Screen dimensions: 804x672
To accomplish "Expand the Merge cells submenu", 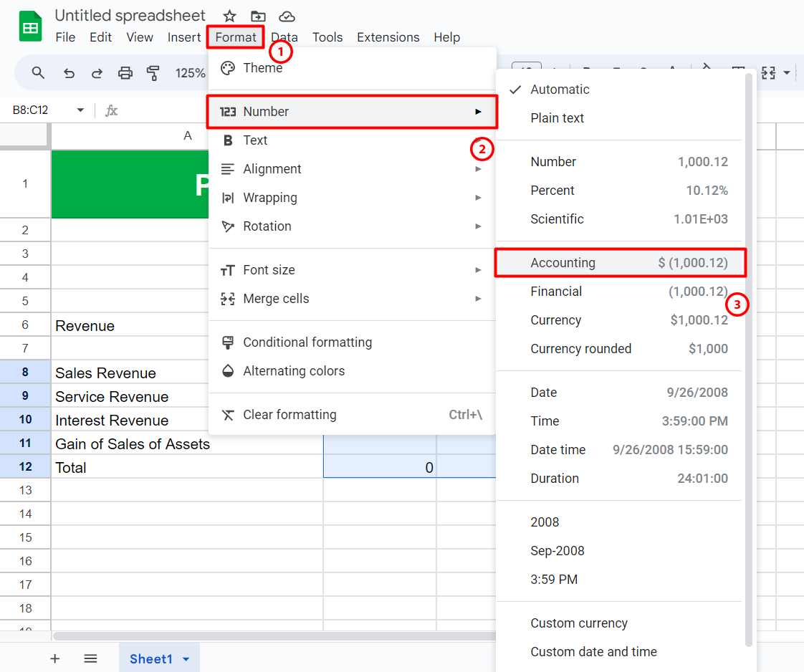I will tap(353, 299).
